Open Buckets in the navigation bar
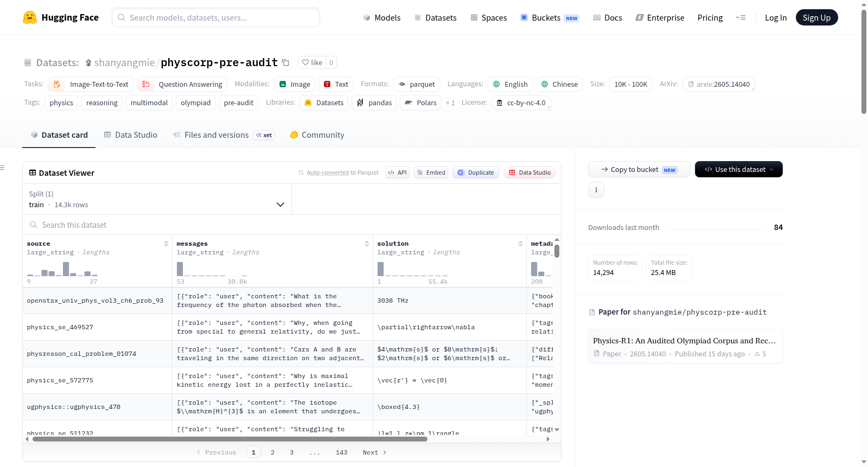The height and width of the screenshot is (467, 868). pyautogui.click(x=550, y=17)
